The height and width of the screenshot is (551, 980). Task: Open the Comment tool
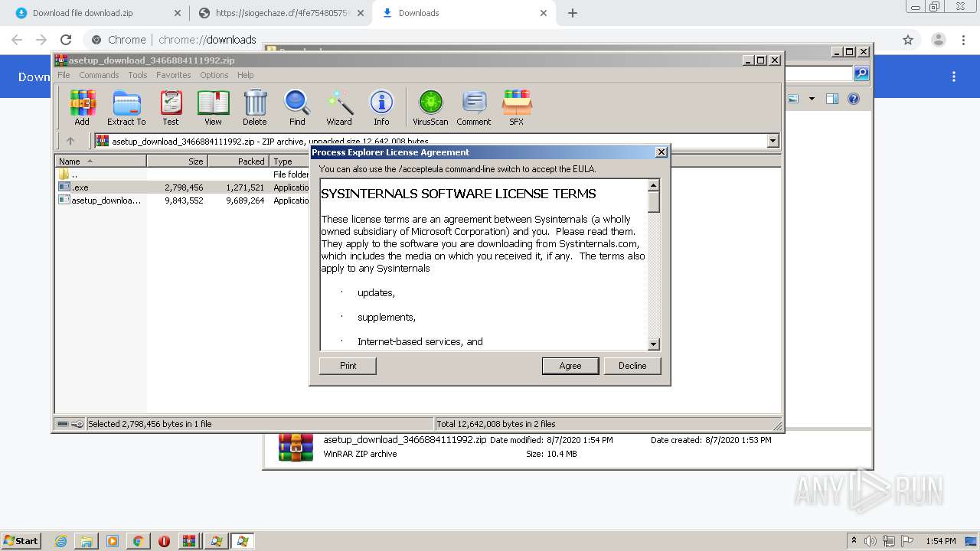pos(474,107)
